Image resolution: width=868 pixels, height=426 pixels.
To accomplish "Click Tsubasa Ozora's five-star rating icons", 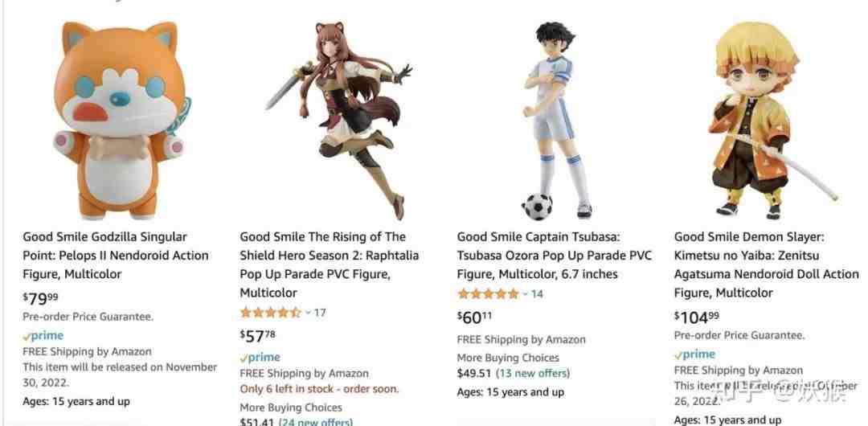I will pos(488,293).
